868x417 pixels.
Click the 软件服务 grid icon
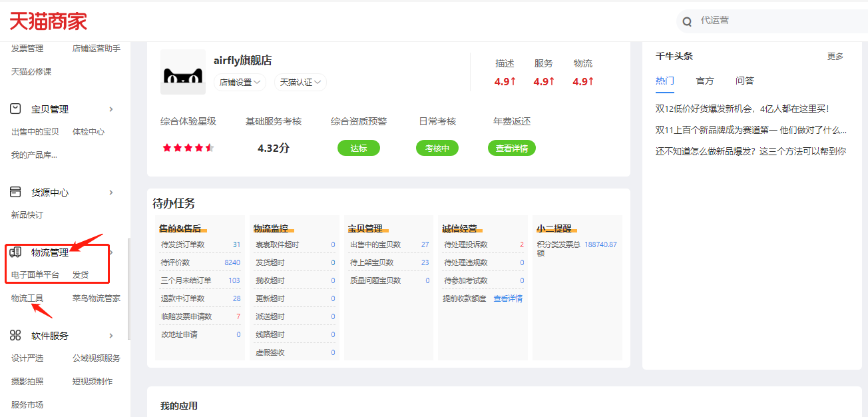coord(15,335)
